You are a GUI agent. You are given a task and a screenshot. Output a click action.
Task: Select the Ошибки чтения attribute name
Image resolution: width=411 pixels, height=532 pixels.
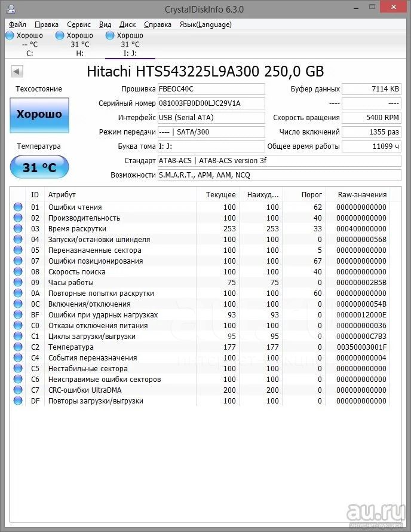pyautogui.click(x=75, y=207)
